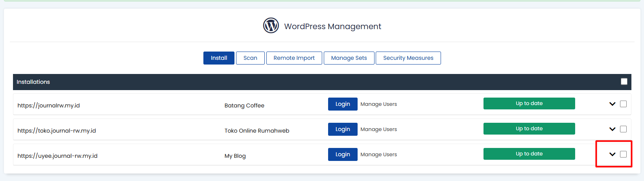Click Up to date status for toko.journal-rw.my.id
The image size is (644, 181).
pos(529,129)
